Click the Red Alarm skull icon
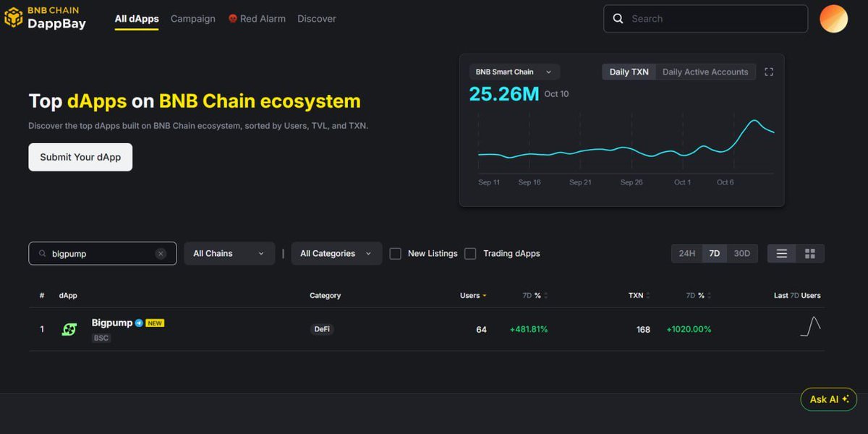The height and width of the screenshot is (434, 868). (x=233, y=19)
